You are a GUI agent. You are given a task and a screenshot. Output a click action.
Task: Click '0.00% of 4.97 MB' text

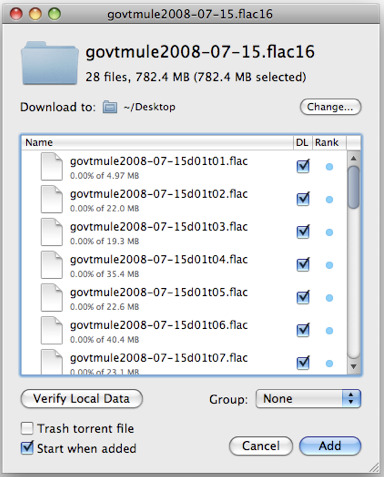coord(104,176)
